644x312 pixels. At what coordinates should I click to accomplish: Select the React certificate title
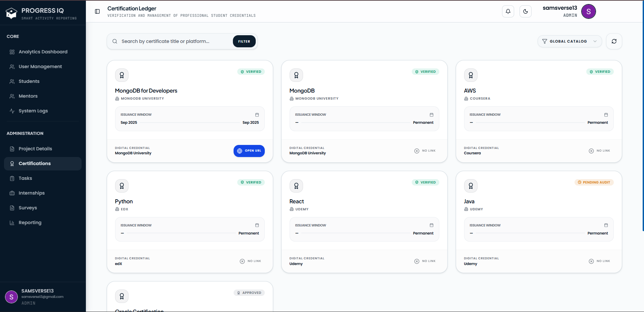(297, 201)
